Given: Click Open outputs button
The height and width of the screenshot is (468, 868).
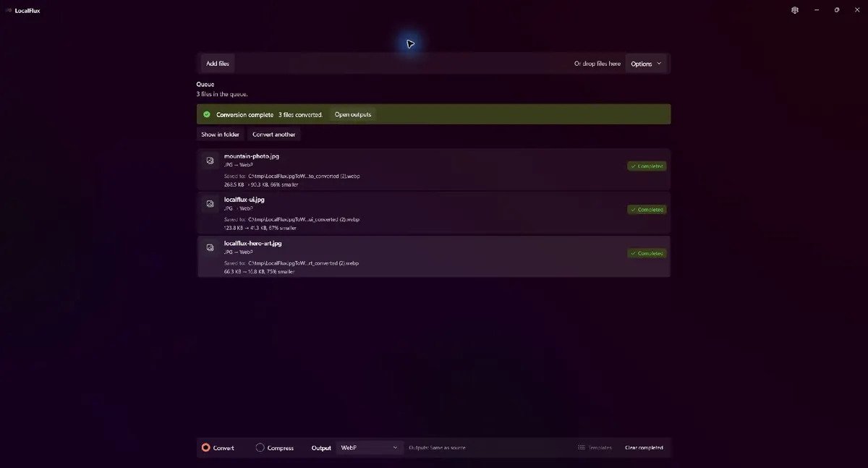Looking at the screenshot, I should [353, 114].
